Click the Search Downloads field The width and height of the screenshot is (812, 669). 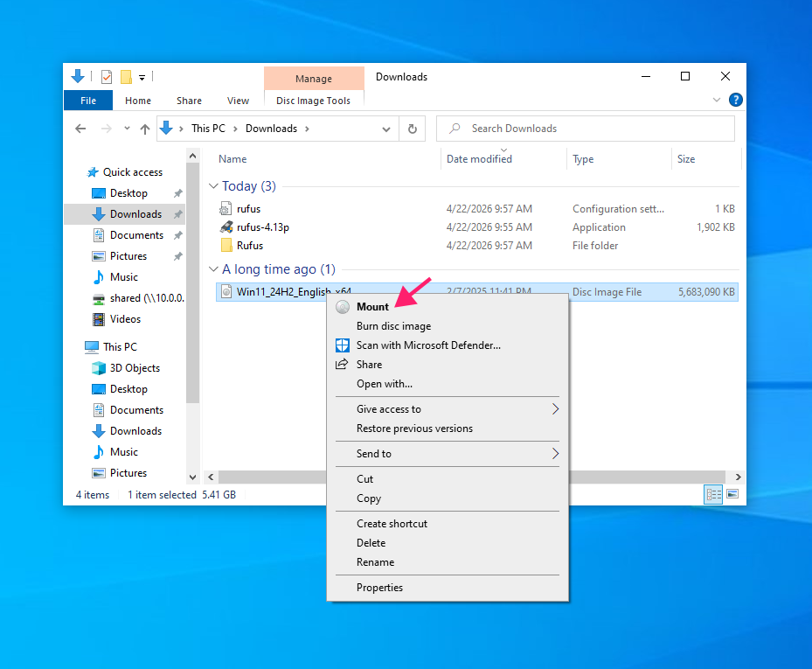(x=586, y=129)
